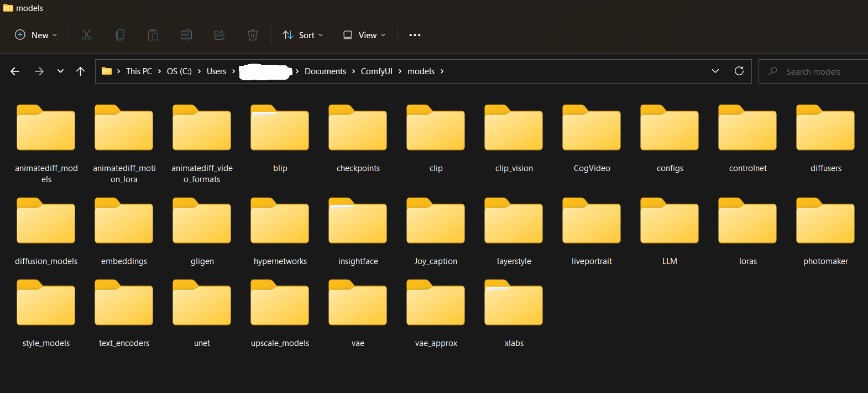Go back with the left arrow
Viewport: 868px width, 393px height.
pos(15,71)
